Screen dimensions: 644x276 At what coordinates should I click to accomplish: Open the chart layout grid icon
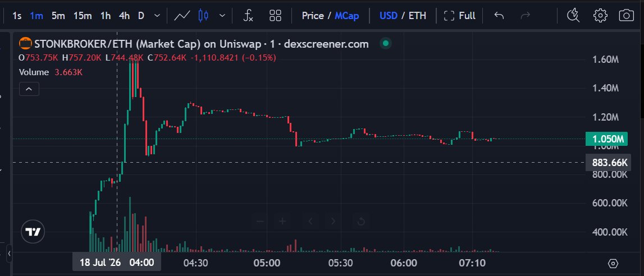[x=275, y=16]
